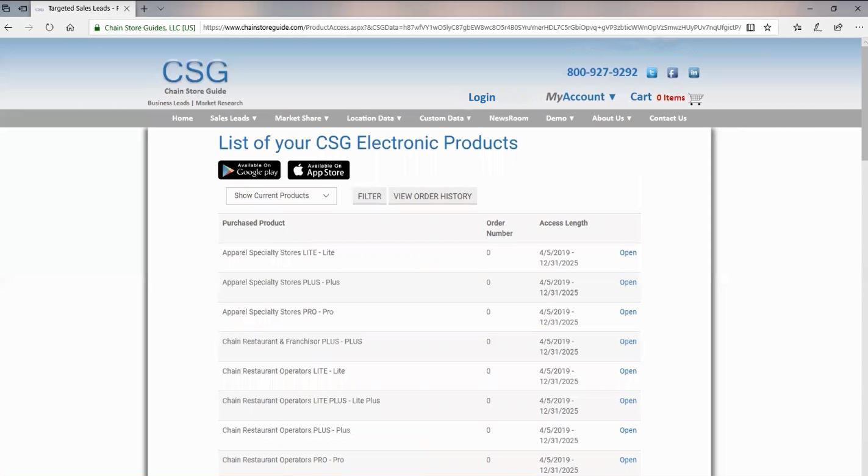Add page to favorites with star icon
Viewport: 868px width, 476px height.
click(x=767, y=27)
